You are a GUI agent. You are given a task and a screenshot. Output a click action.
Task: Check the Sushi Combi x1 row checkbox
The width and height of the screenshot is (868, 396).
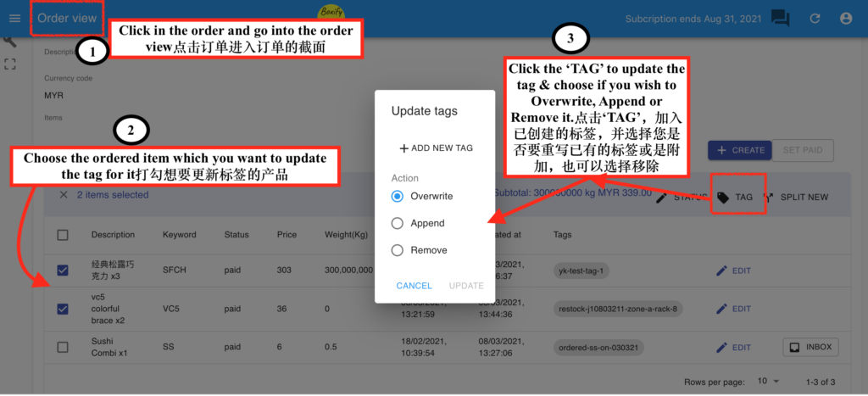64,347
